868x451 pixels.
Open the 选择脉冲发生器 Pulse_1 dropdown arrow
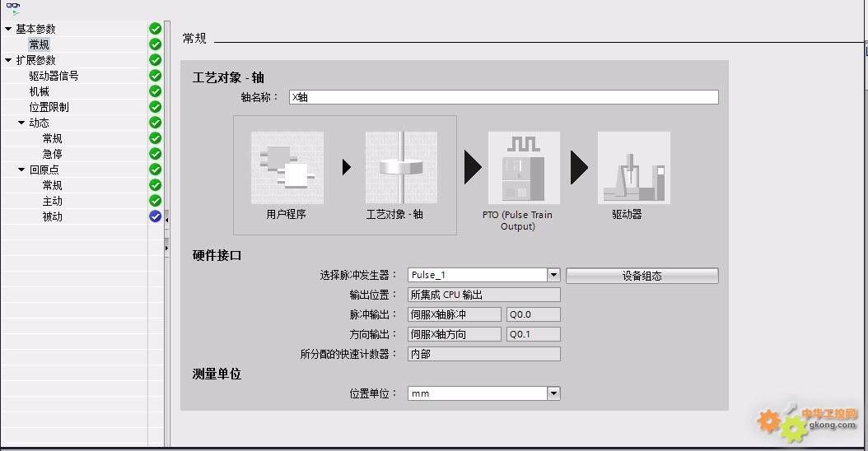553,275
